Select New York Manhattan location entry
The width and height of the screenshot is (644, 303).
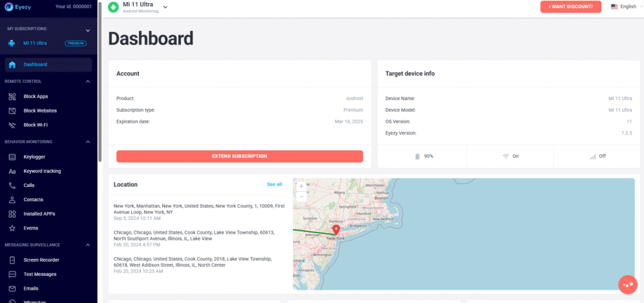coord(199,212)
